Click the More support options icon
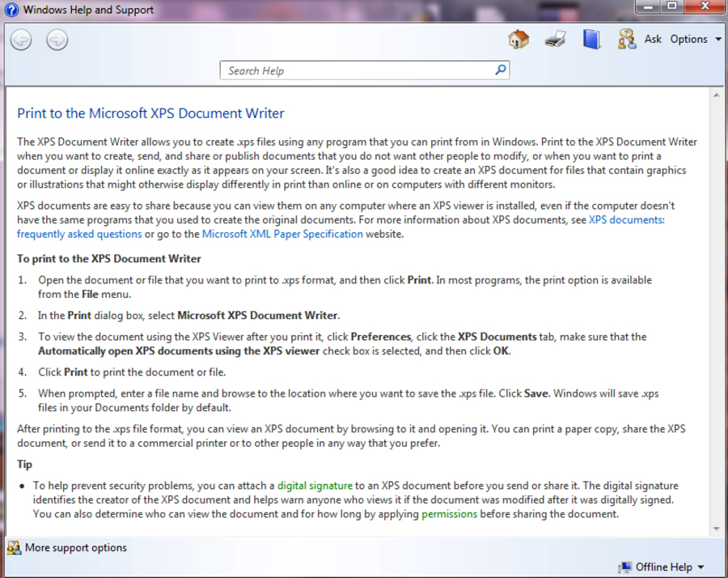The width and height of the screenshot is (728, 578). pyautogui.click(x=14, y=548)
